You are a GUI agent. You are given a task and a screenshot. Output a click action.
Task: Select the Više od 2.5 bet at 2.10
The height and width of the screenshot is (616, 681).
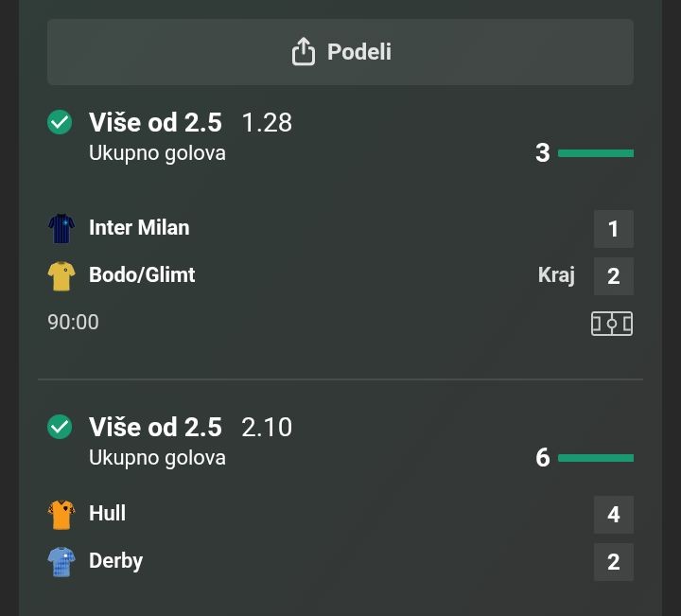(155, 428)
